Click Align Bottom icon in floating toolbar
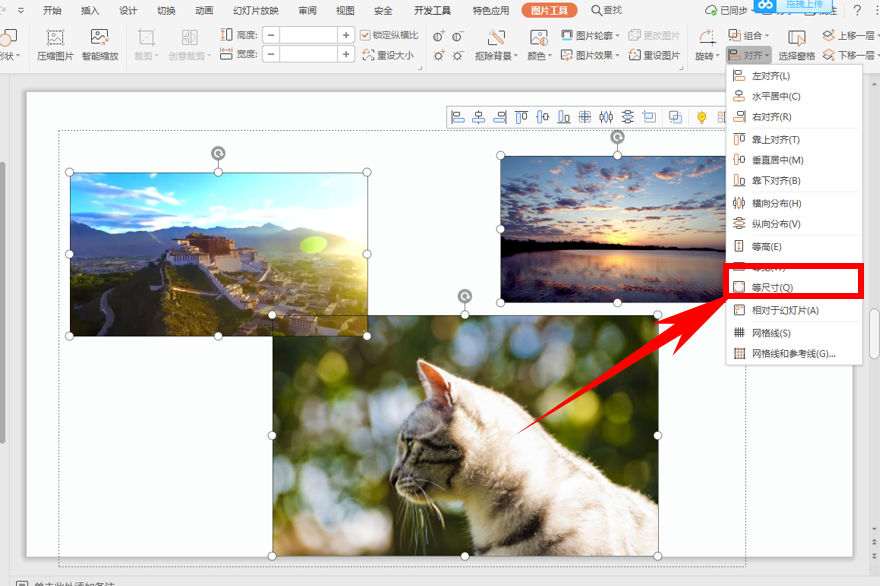The image size is (880, 586). 563,117
